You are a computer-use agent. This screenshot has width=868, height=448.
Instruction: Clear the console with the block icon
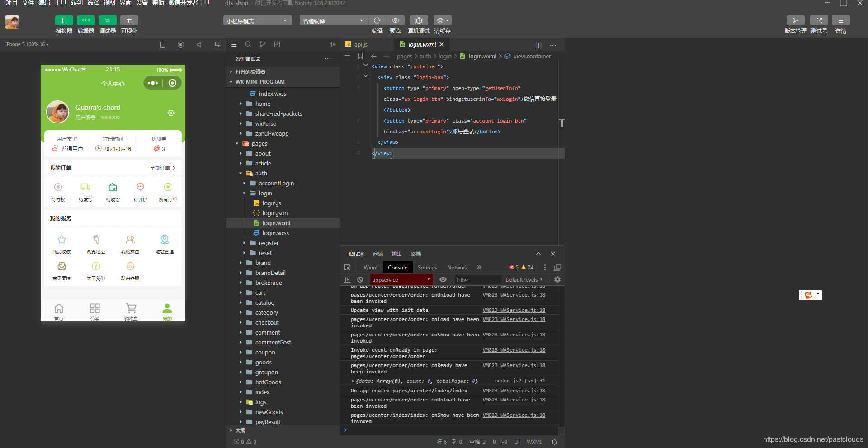[x=360, y=280]
